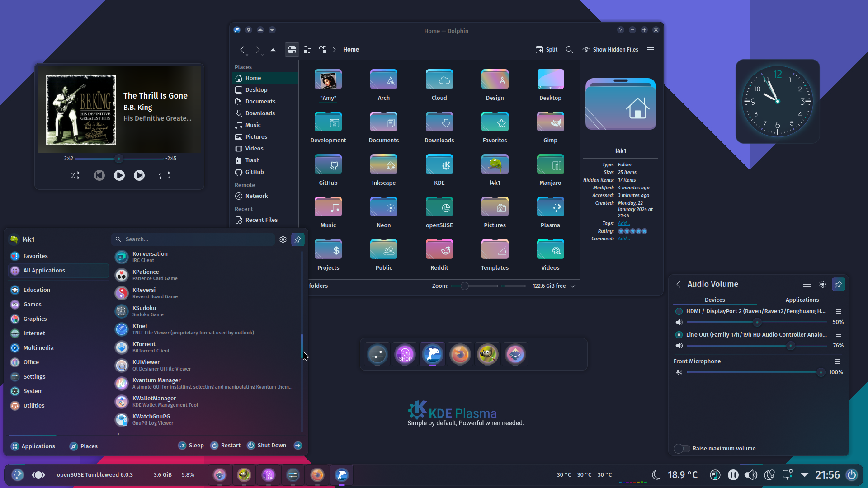The height and width of the screenshot is (488, 868).
Task: Go up one folder in Dolphin
Action: pos(273,50)
